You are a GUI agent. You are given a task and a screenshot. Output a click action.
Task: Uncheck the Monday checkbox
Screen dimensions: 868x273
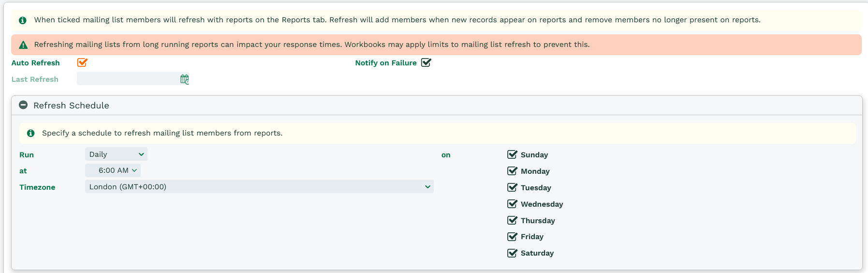pos(512,171)
